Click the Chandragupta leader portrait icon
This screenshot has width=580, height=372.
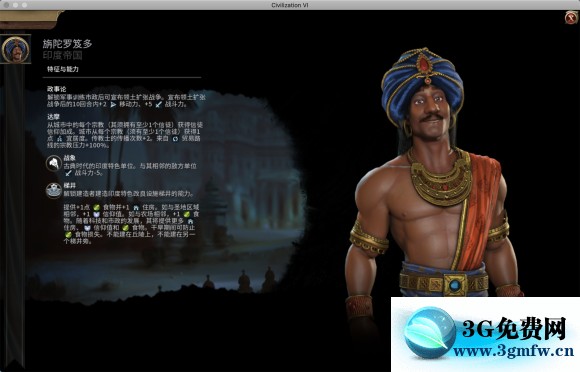[x=15, y=50]
